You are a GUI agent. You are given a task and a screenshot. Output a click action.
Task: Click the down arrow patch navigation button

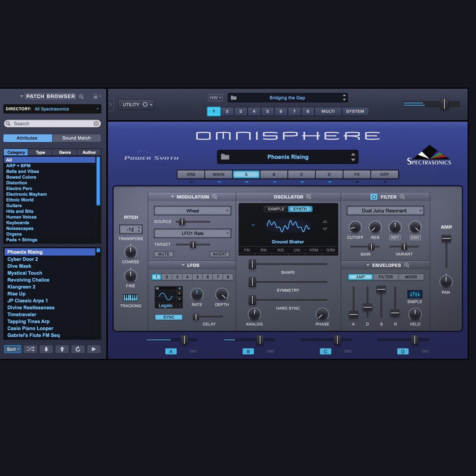click(x=46, y=349)
